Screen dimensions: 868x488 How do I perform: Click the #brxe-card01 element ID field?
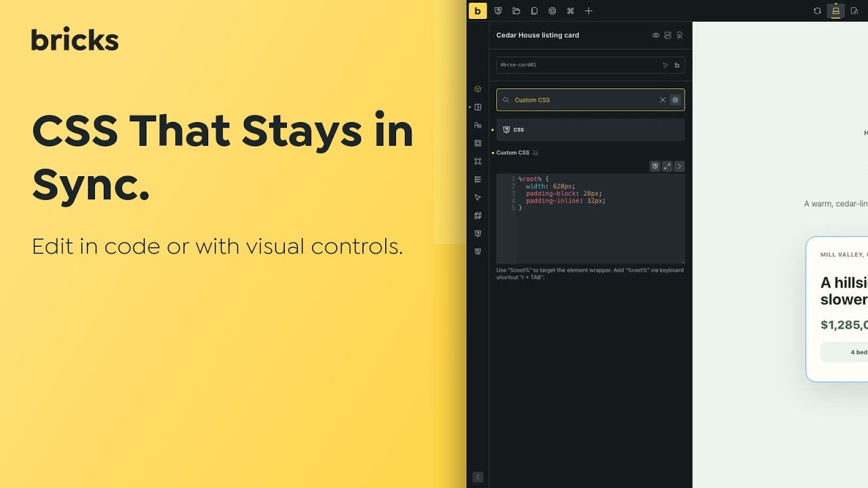click(x=591, y=65)
